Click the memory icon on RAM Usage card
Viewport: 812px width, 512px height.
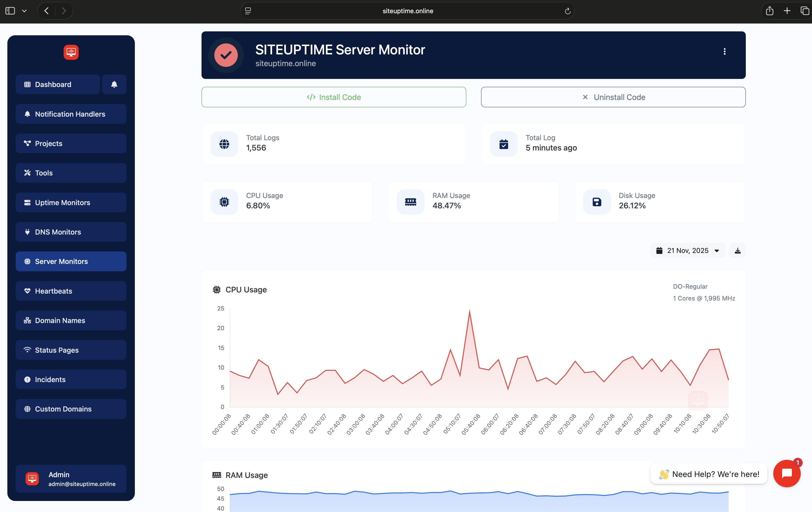click(410, 201)
